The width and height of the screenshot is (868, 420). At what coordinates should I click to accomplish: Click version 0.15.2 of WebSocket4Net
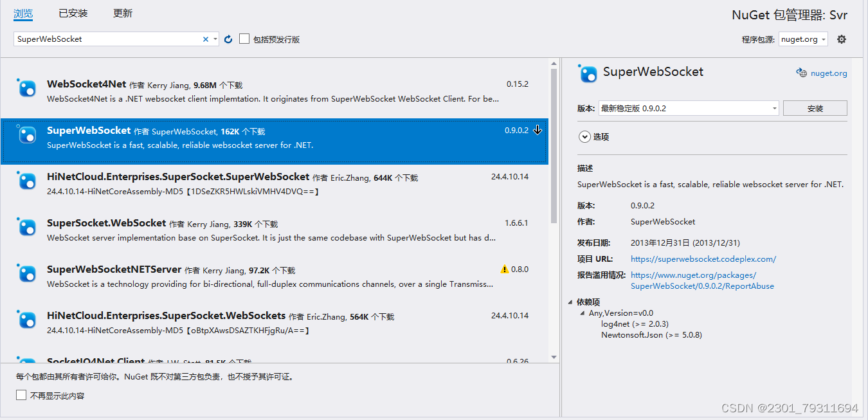point(517,84)
